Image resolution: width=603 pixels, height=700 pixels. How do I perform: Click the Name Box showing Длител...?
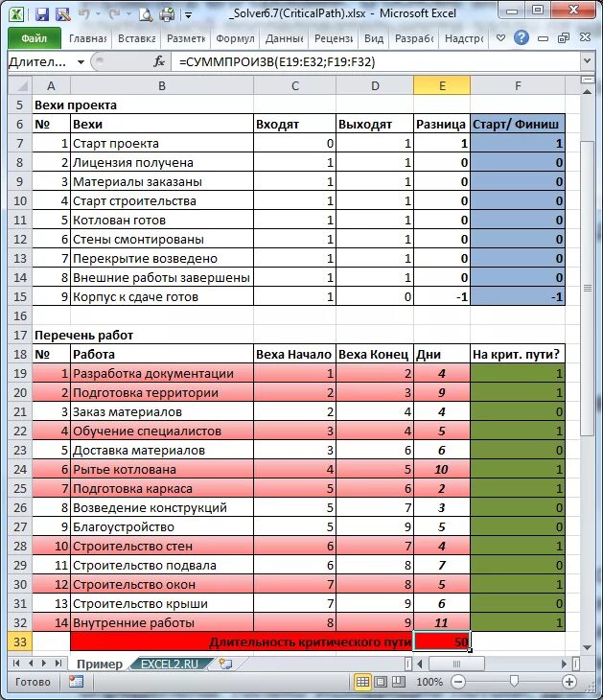[x=41, y=61]
